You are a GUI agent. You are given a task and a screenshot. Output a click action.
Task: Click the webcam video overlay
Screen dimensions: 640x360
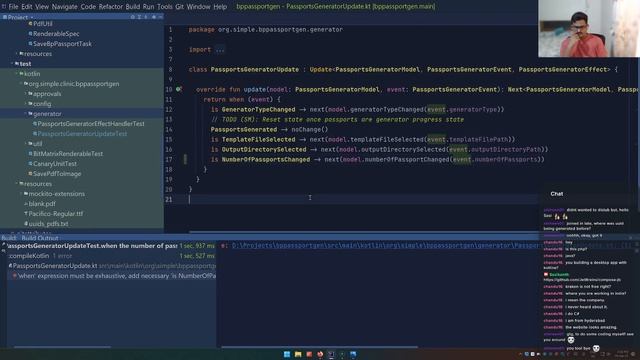pos(589,29)
